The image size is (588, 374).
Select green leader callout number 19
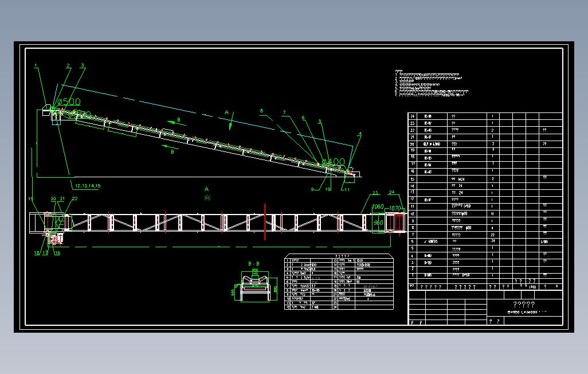click(x=31, y=198)
